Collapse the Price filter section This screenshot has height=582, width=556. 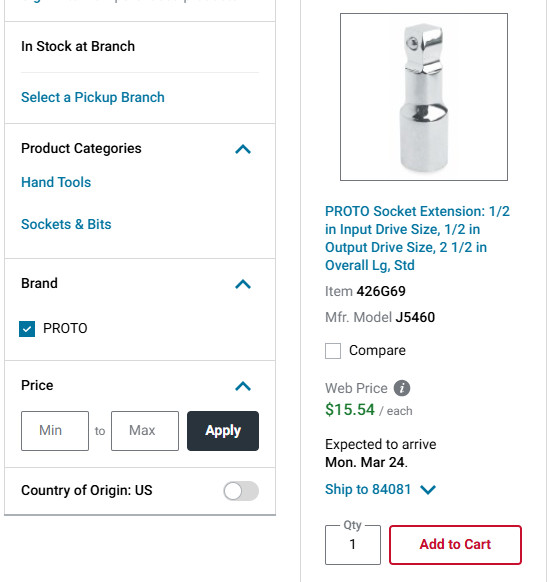(243, 386)
